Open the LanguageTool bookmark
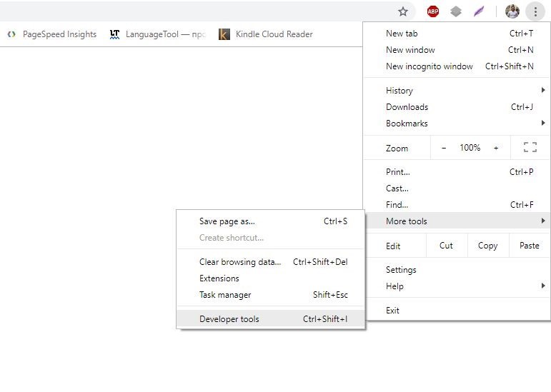Image resolution: width=551 pixels, height=392 pixels. [x=157, y=34]
